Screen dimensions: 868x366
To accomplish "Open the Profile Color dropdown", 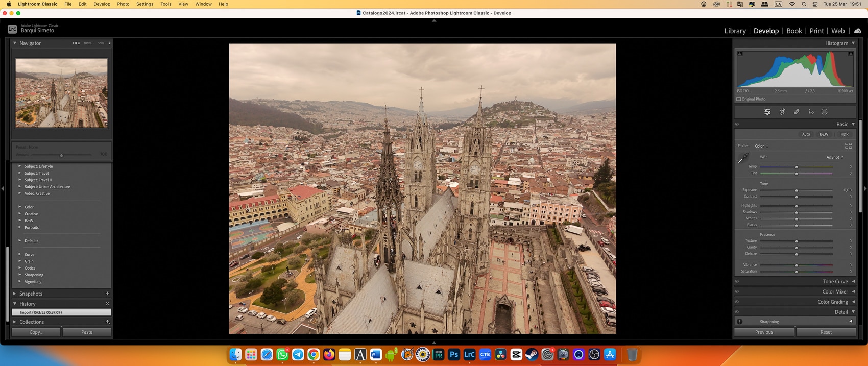I will click(761, 146).
